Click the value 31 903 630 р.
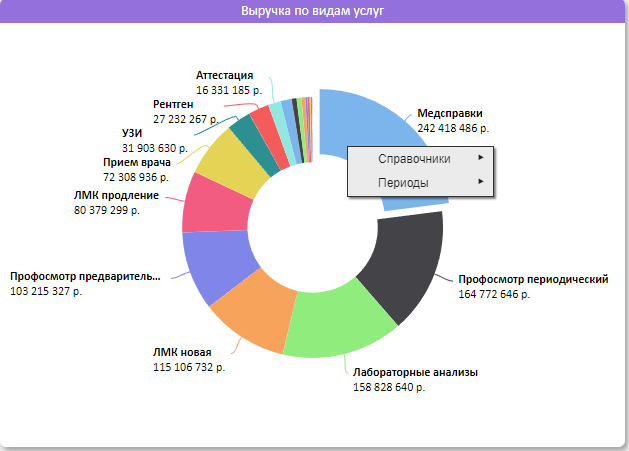The height and width of the screenshot is (451, 629). tap(155, 148)
